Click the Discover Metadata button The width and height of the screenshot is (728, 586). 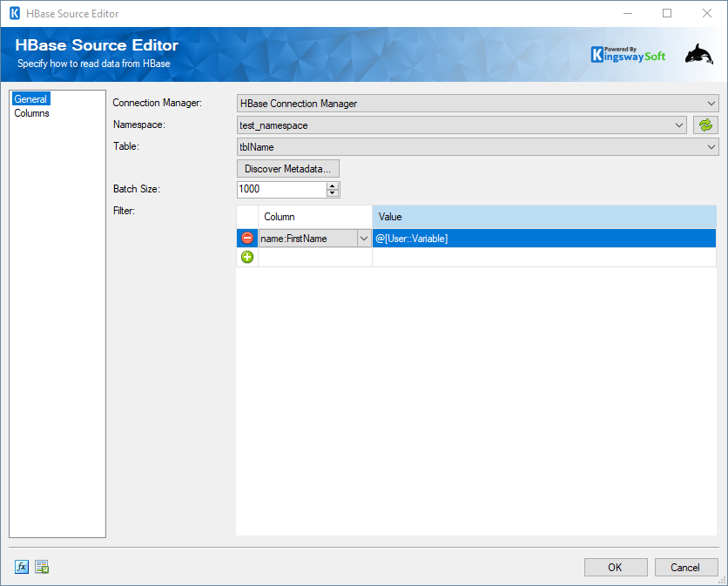(x=287, y=168)
